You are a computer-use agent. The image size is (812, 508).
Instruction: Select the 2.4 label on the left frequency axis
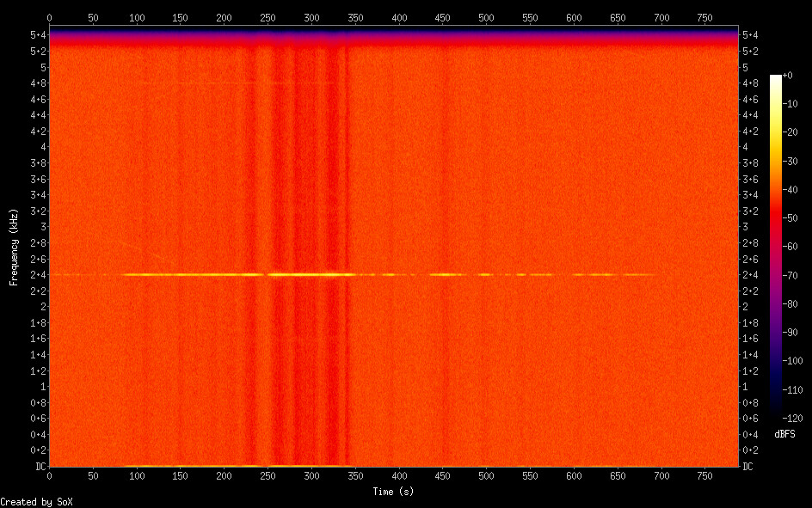[x=37, y=275]
